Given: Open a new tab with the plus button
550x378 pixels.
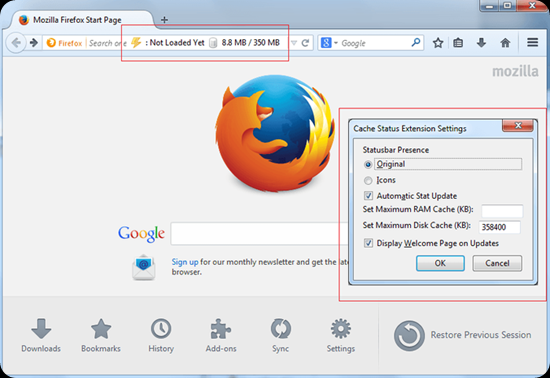Looking at the screenshot, I should 164,20.
